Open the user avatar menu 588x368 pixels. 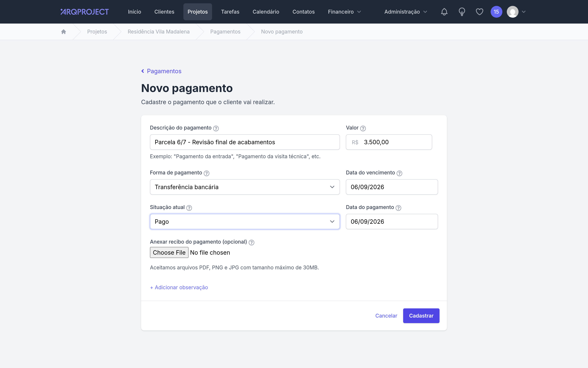click(512, 12)
